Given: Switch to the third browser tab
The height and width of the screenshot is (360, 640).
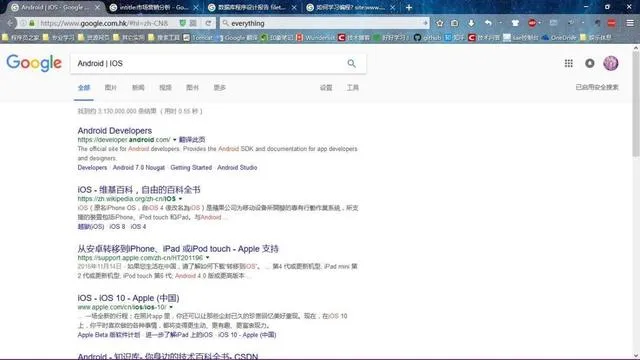Looking at the screenshot, I should coord(252,7).
